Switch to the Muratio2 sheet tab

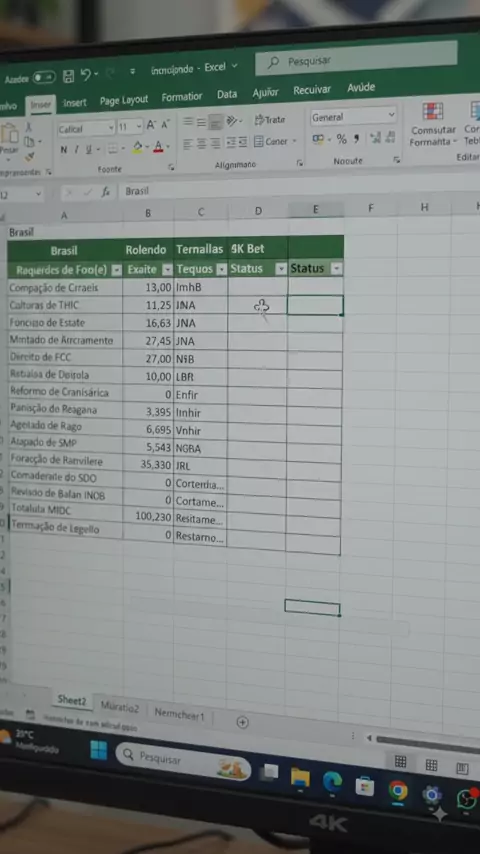[120, 707]
